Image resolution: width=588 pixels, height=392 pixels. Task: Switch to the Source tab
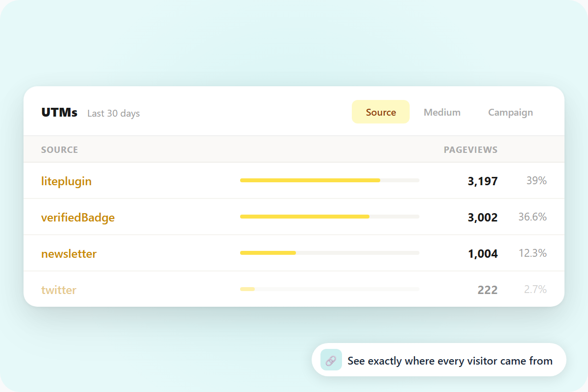pyautogui.click(x=381, y=112)
